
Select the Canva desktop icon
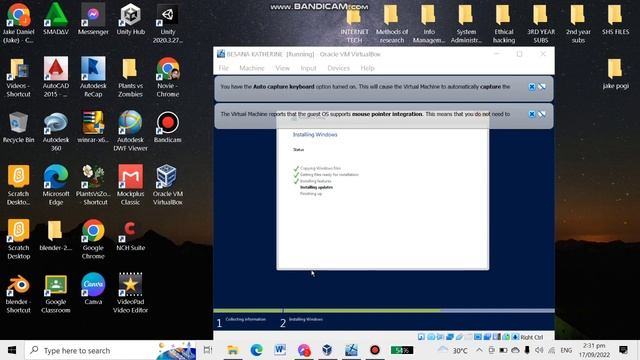coord(93,289)
